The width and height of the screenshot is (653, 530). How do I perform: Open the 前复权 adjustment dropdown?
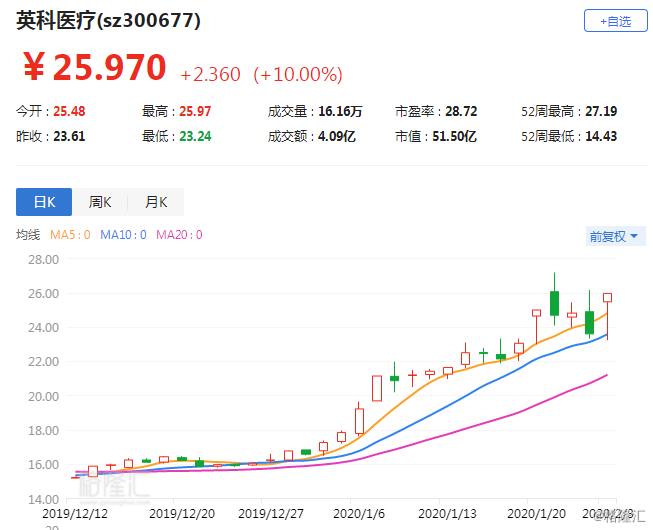[615, 236]
